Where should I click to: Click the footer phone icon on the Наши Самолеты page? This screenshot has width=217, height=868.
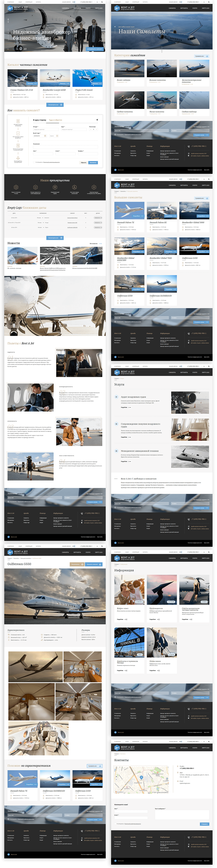(189, 146)
